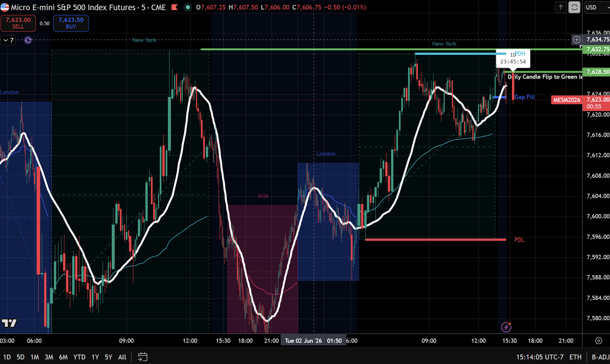Click the 0.50 spread value
The image size is (610, 364).
click(x=45, y=23)
